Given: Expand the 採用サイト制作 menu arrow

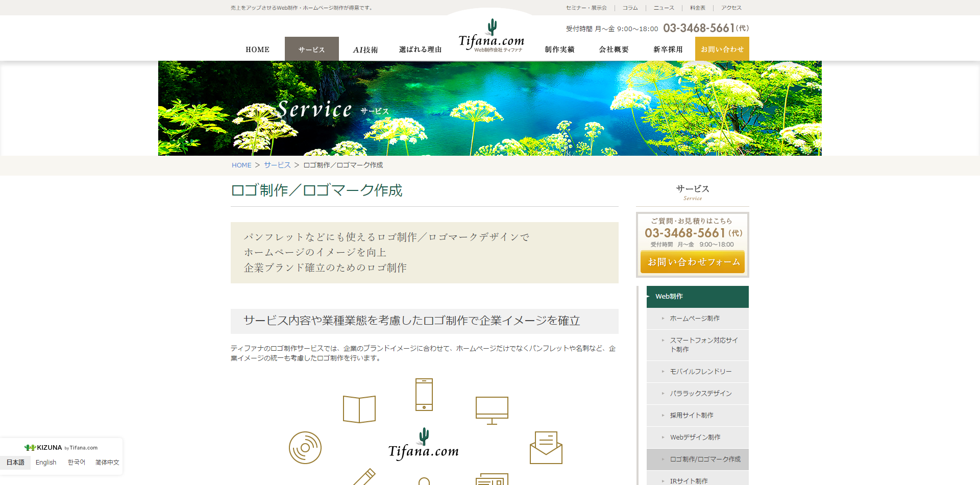Looking at the screenshot, I should click(661, 415).
